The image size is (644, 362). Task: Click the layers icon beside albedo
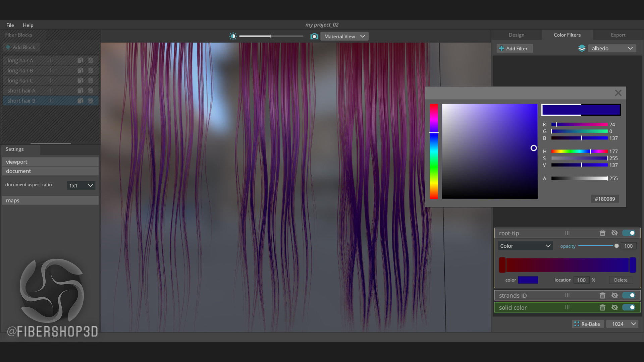[582, 49]
